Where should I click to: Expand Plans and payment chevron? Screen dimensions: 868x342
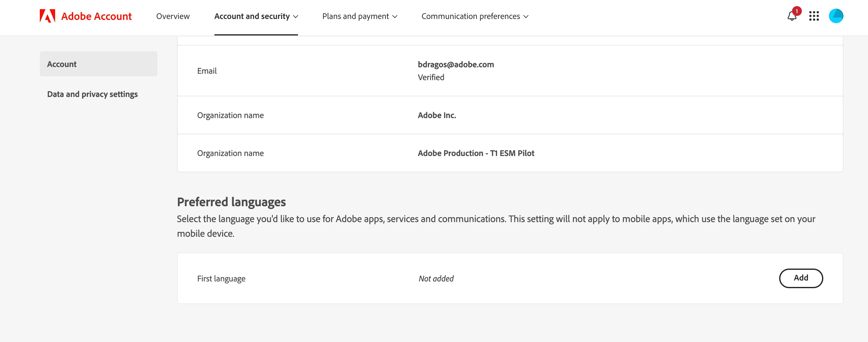click(395, 17)
